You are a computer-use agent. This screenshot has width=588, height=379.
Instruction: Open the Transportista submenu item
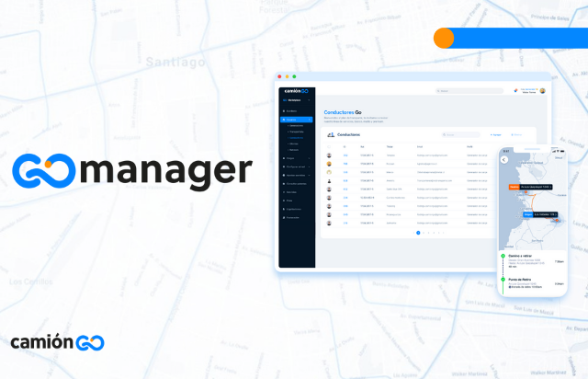coord(296,132)
